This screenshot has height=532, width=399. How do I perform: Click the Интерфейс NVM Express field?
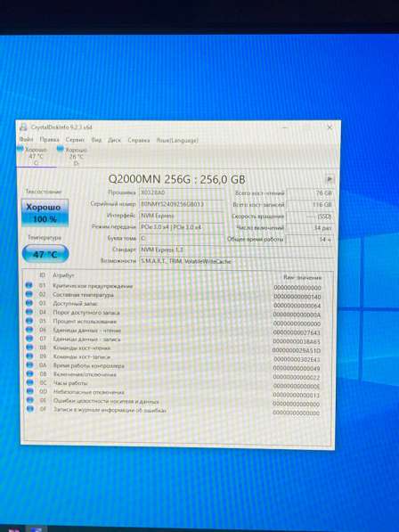coord(182,216)
